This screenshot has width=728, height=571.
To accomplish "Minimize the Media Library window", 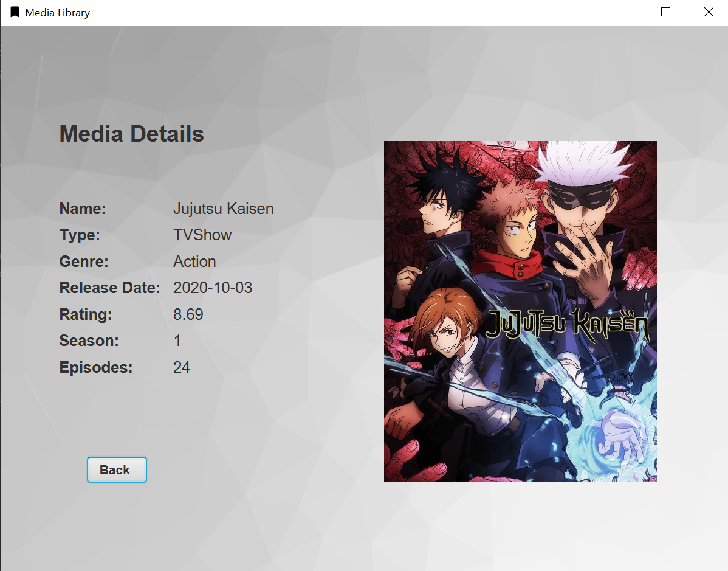I will point(623,12).
